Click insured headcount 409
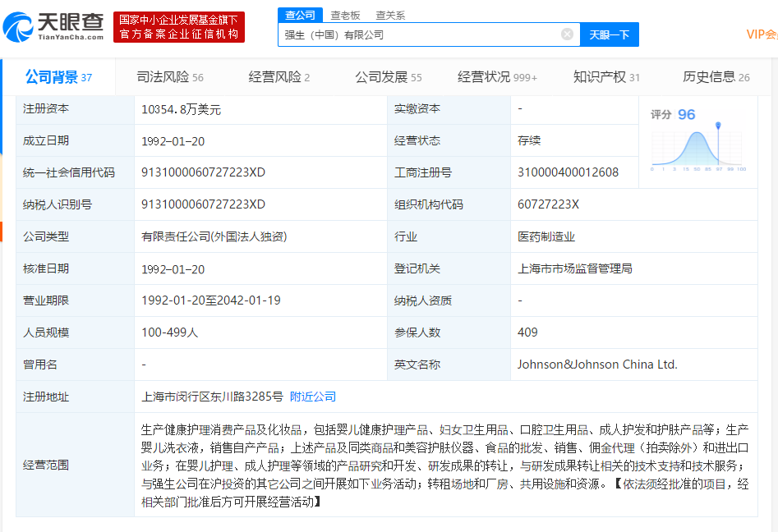The width and height of the screenshot is (778, 532). [527, 332]
